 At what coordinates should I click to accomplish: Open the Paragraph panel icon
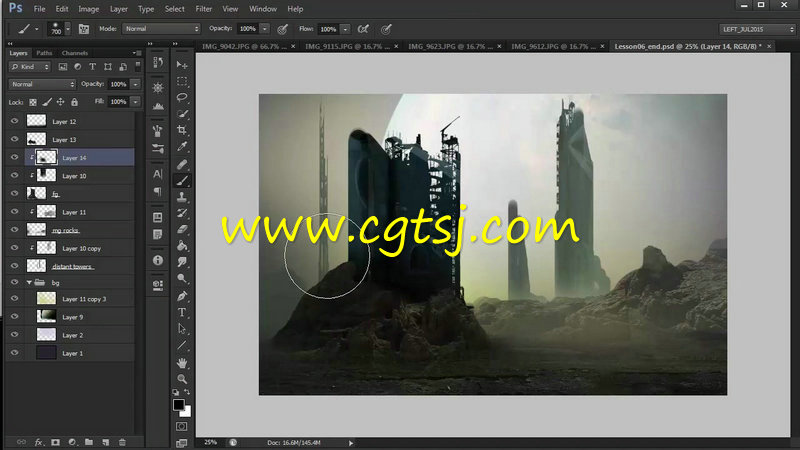(158, 191)
